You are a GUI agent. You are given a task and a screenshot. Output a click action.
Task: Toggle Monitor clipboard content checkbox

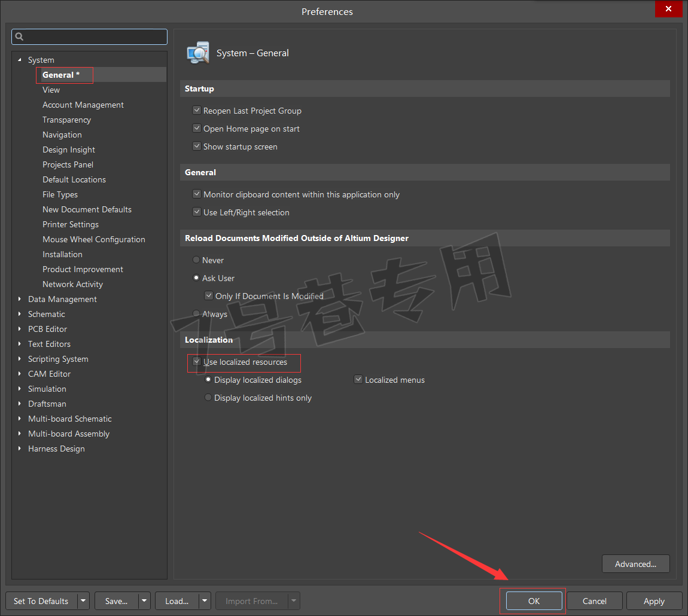coord(197,194)
